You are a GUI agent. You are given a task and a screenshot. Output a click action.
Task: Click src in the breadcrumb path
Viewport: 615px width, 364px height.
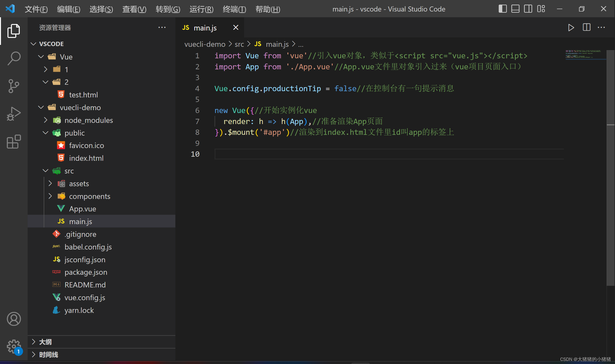239,44
